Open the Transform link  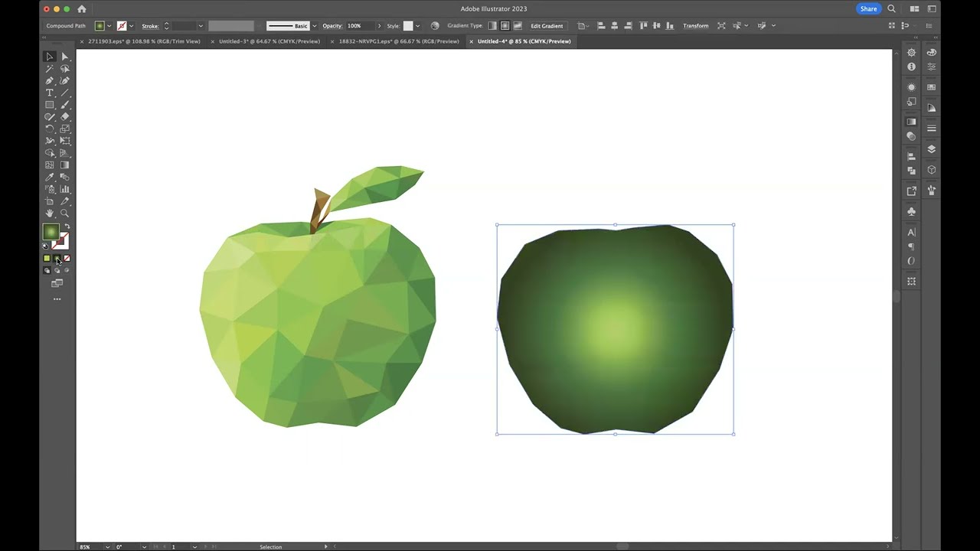(695, 25)
